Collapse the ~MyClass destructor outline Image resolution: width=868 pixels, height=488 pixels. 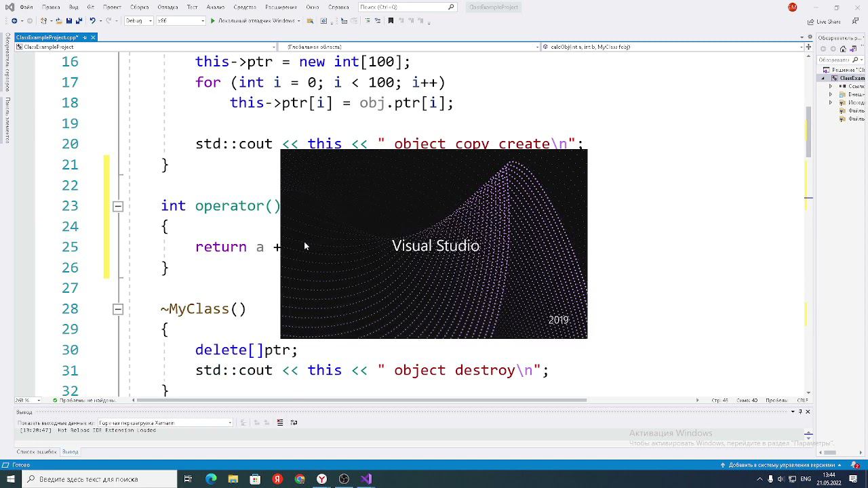(x=117, y=309)
